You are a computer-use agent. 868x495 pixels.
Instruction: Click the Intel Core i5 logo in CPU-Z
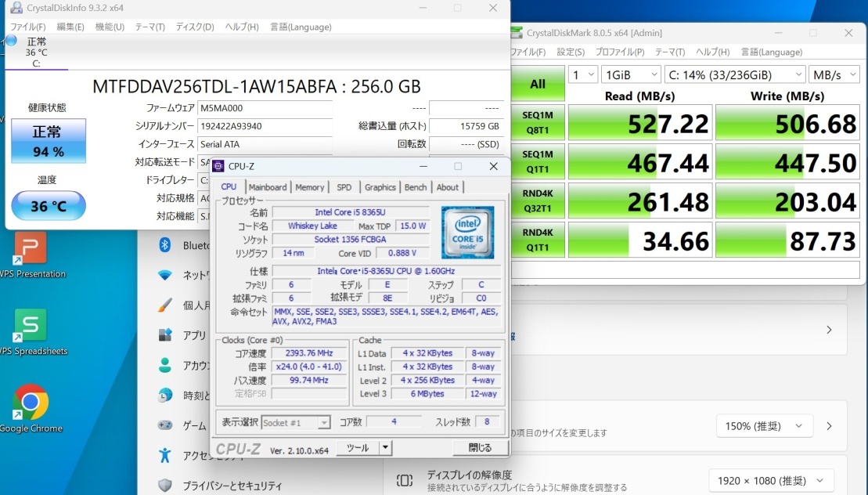point(468,233)
